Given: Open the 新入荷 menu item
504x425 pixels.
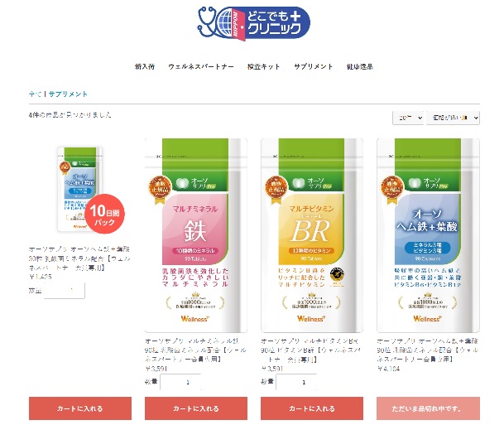Looking at the screenshot, I should coord(145,66).
